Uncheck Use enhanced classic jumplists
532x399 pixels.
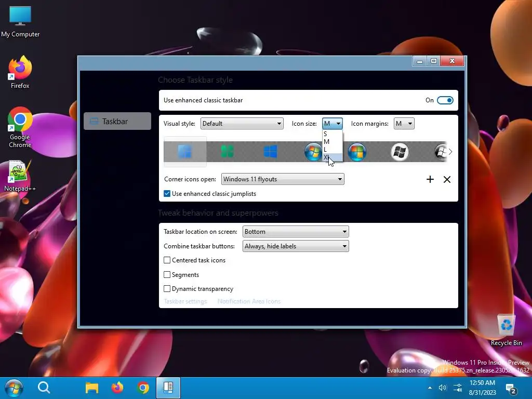tap(167, 193)
